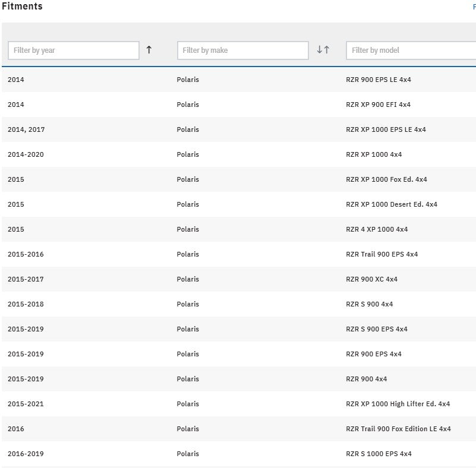Choose RZR Trail 900 EPS 4x4
Image resolution: width=476 pixels, height=468 pixels.
point(382,254)
